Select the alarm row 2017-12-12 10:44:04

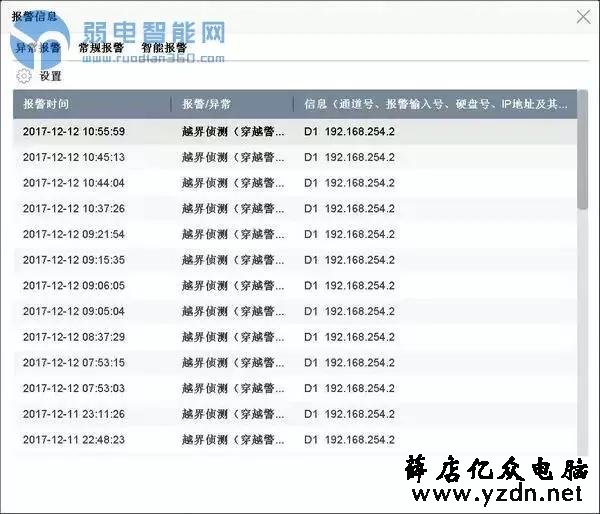pos(295,183)
